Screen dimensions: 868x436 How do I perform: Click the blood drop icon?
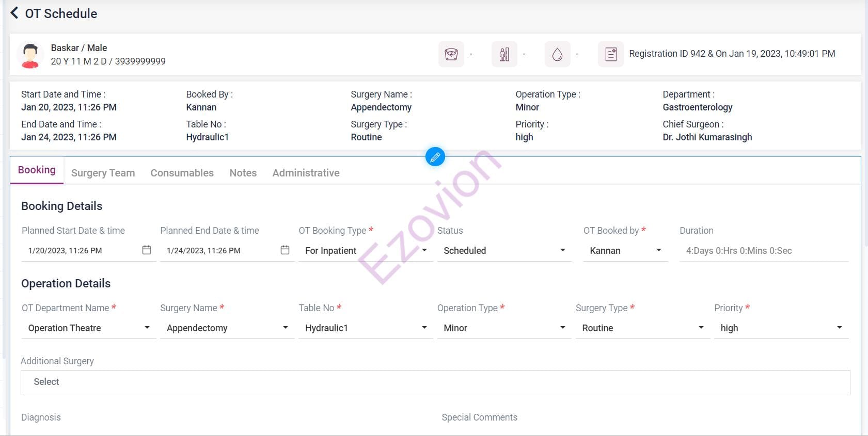557,54
